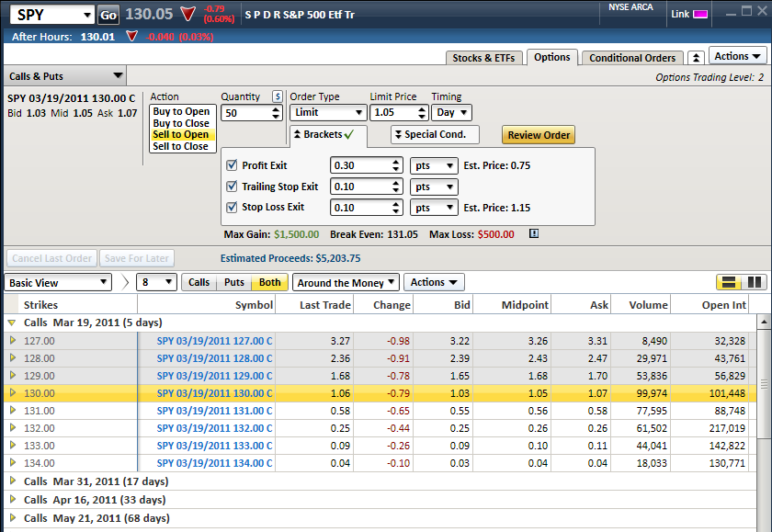Expand Calls Mar 31, 2011 group
The width and height of the screenshot is (772, 532).
tap(13, 481)
